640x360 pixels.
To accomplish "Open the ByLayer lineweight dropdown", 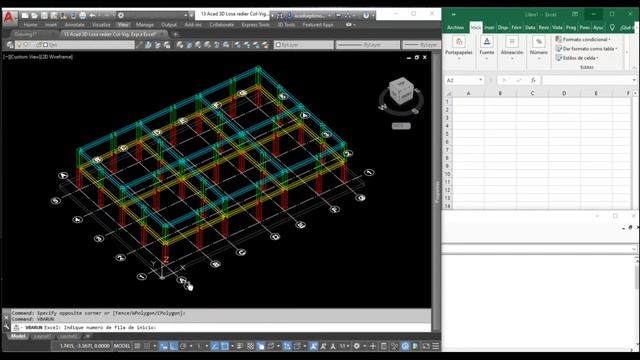I will coord(421,44).
